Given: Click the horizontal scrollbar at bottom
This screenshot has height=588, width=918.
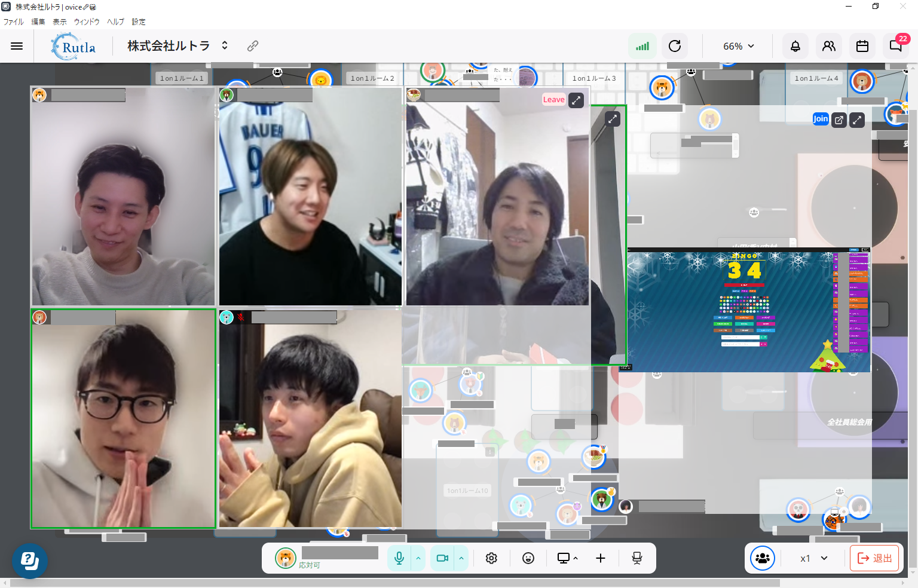Looking at the screenshot, I should [x=394, y=583].
